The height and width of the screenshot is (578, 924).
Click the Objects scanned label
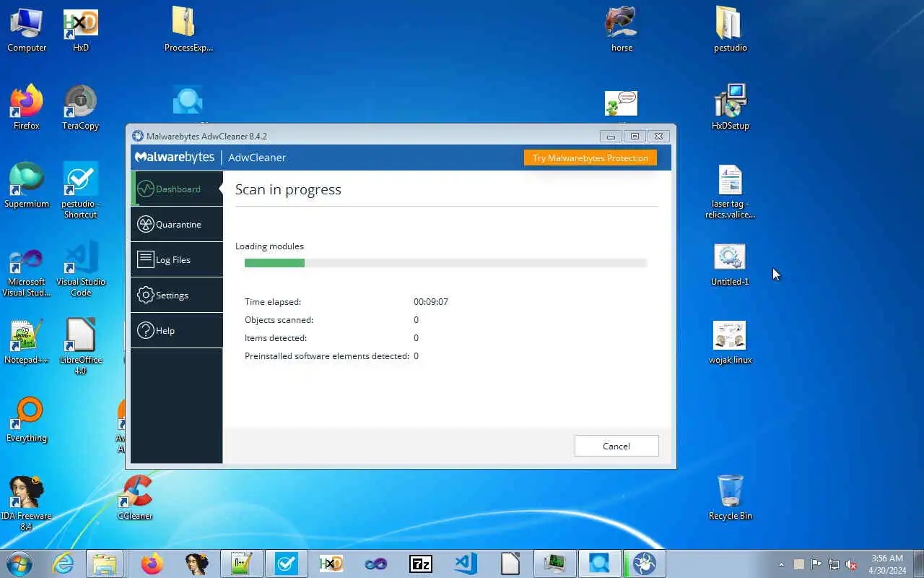pos(279,320)
